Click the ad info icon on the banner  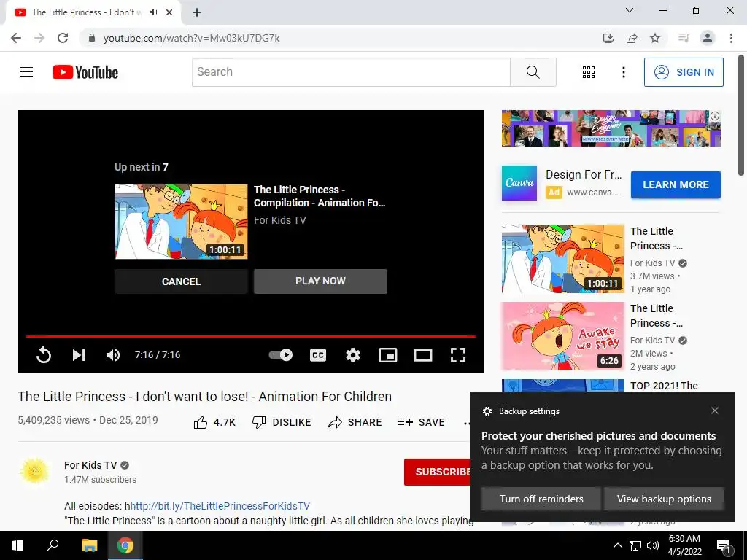tap(715, 116)
